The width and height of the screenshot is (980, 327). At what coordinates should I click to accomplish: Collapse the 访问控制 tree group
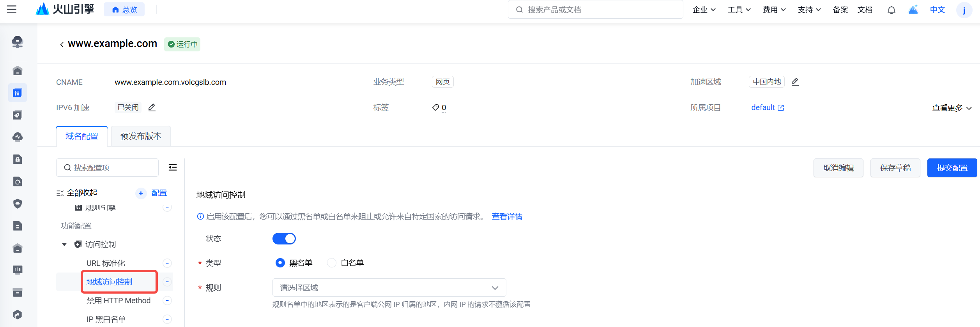coord(64,244)
